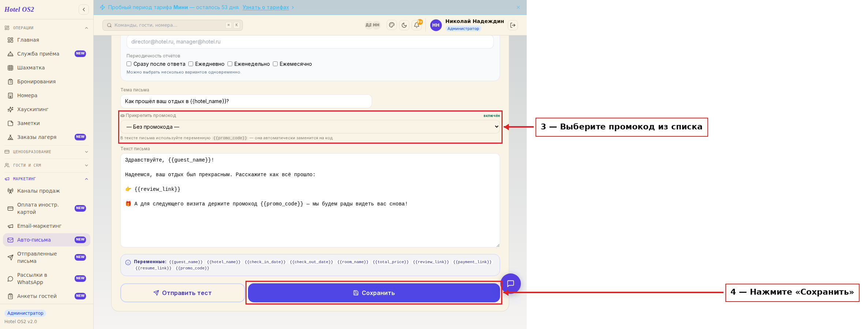The image size is (868, 329).
Task: Focus the 'Тема письма' subject field
Action: click(x=246, y=101)
